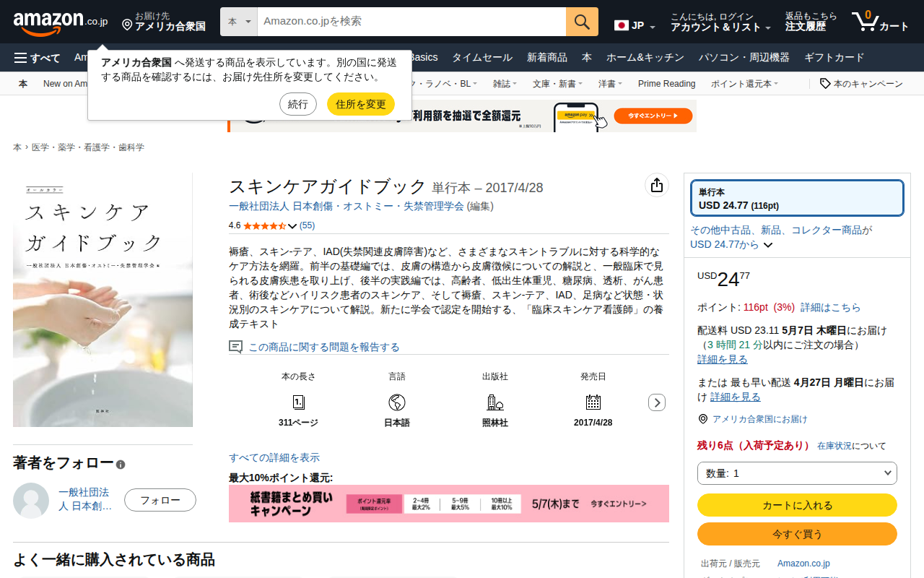
Task: Click the delivery location pin icon
Action: click(x=127, y=25)
